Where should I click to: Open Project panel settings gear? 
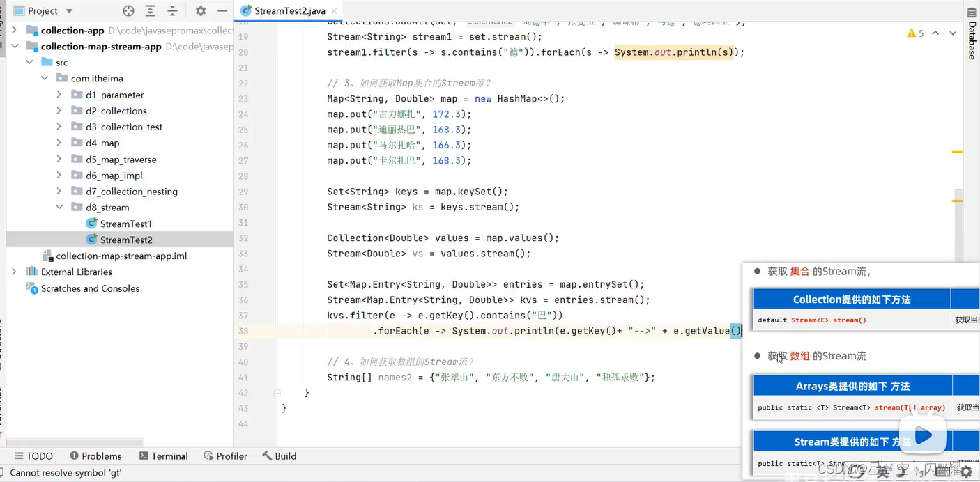pyautogui.click(x=199, y=10)
